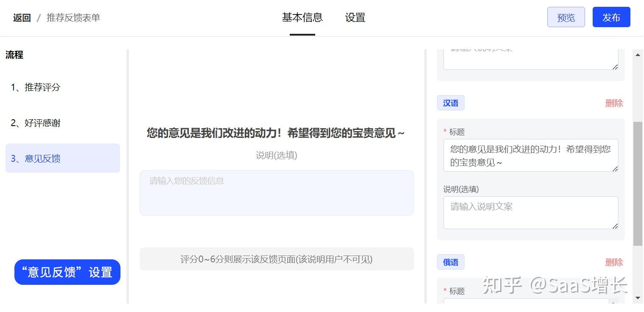Delete the 俄语 section via 删除
This screenshot has height=312, width=644.
pos(614,263)
